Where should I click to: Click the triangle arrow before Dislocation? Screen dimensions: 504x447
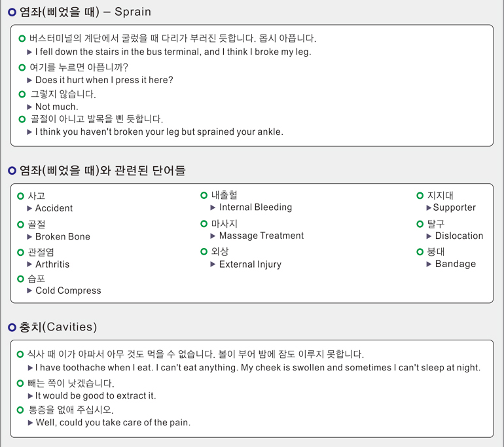coord(429,236)
